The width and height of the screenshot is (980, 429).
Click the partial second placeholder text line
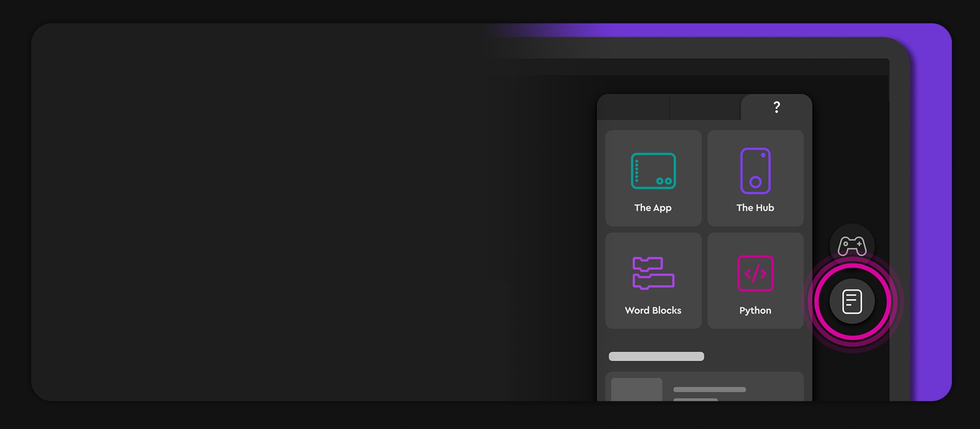pyautogui.click(x=695, y=399)
